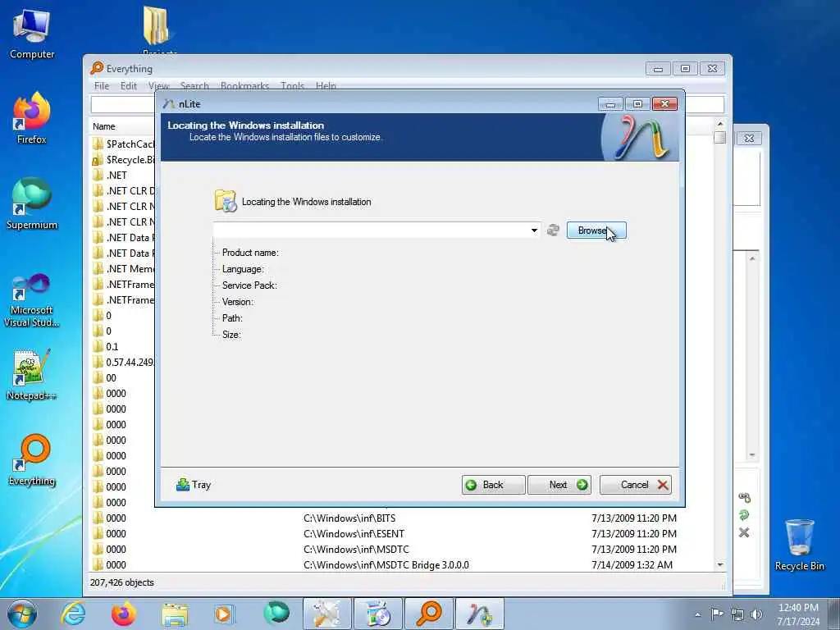Click the 207,426 objects status bar text
The image size is (840, 630).
(x=122, y=582)
